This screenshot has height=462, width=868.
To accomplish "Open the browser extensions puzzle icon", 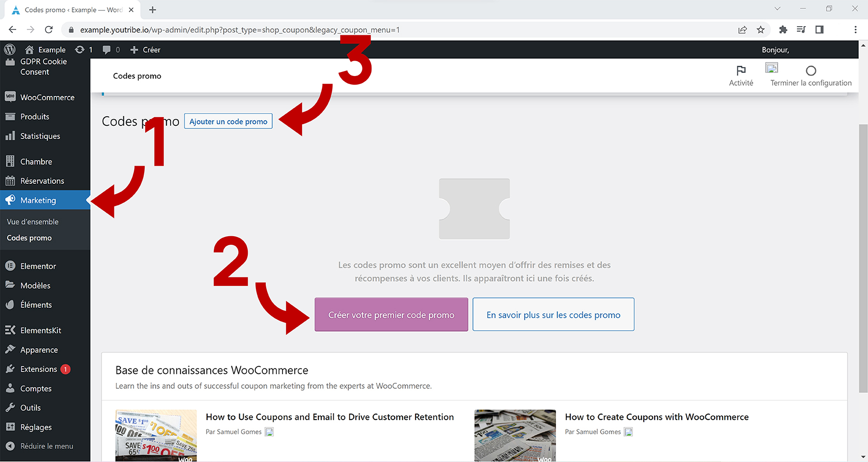I will (x=783, y=30).
